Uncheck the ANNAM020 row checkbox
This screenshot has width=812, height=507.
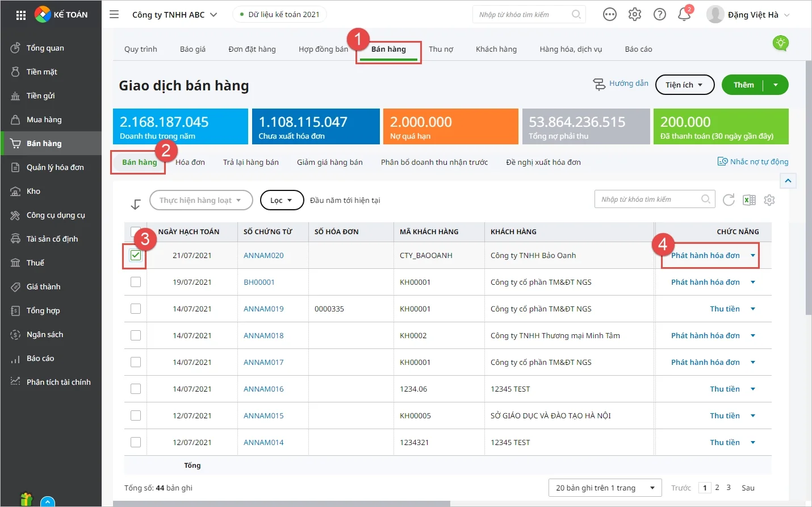tap(136, 255)
